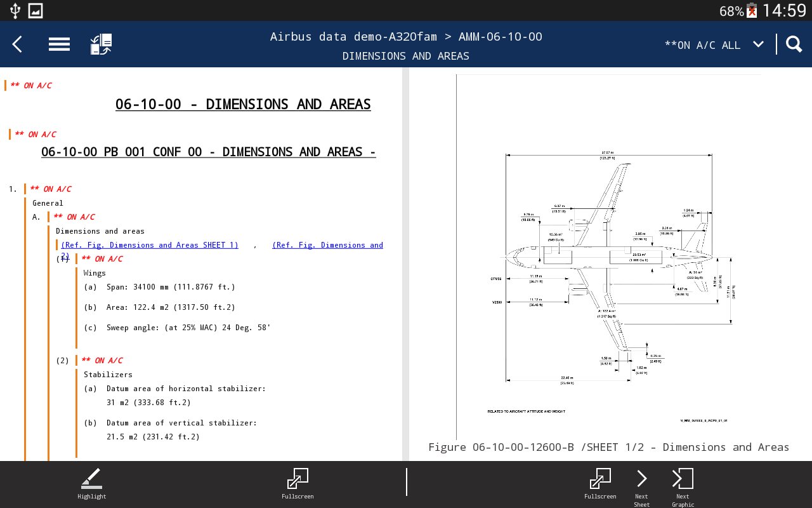This screenshot has width=812, height=508.
Task: Jump to Next Graphic
Action: click(683, 483)
